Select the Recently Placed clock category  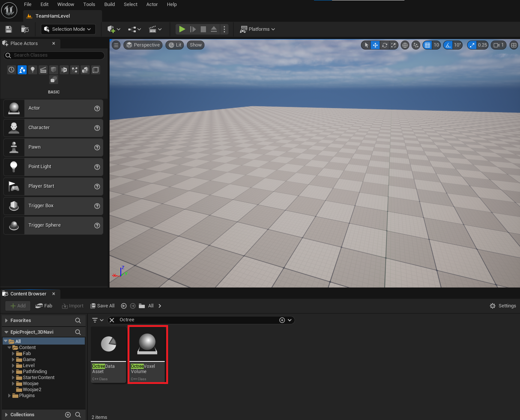(12, 70)
